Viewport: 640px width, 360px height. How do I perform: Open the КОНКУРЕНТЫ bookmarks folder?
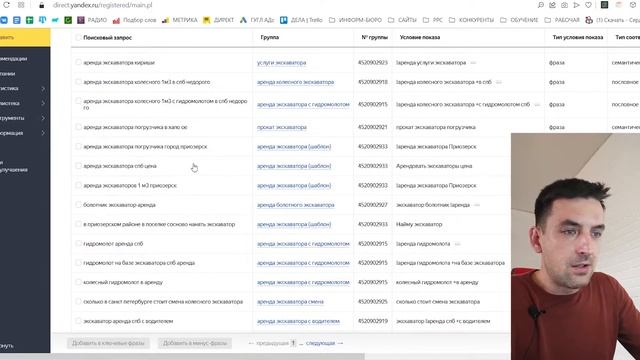click(471, 20)
